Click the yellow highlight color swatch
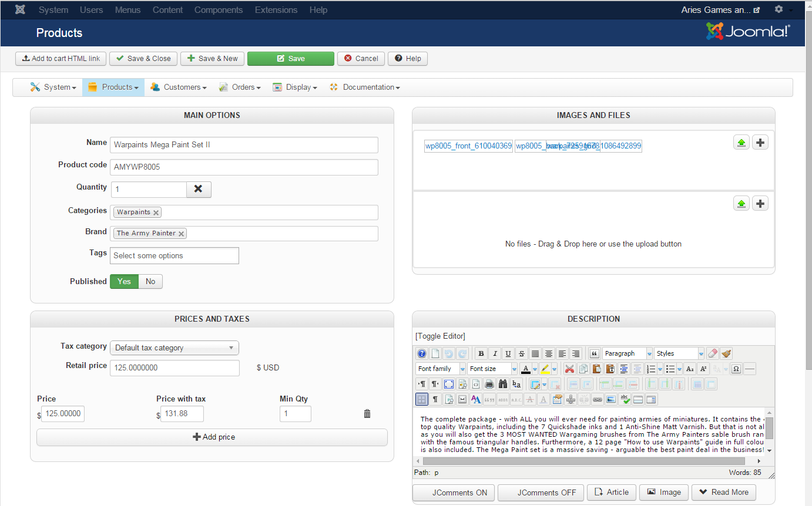 (545, 369)
